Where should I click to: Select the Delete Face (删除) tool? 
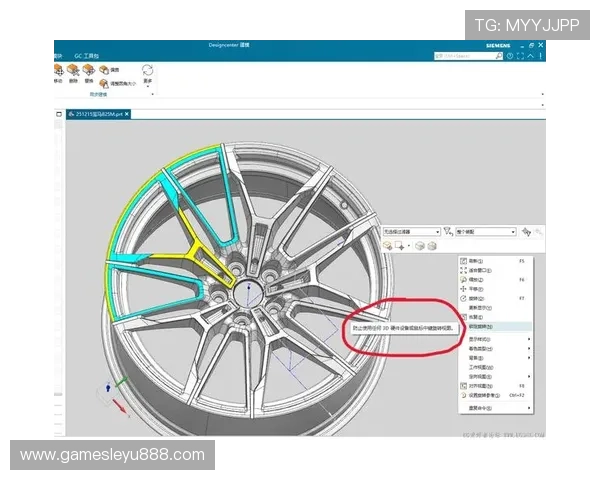click(73, 71)
